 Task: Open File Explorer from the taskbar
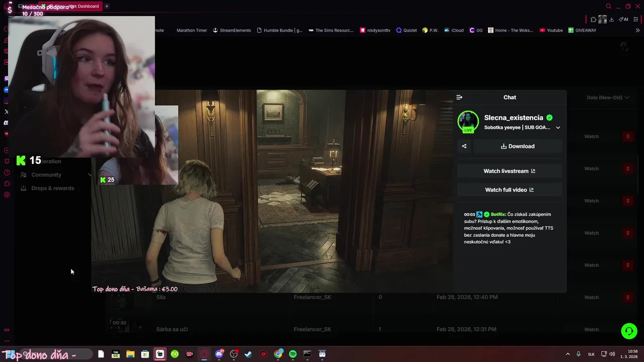[130, 354]
